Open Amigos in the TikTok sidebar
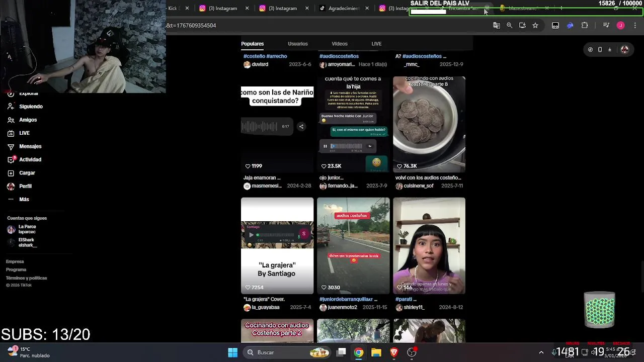 tap(22, 120)
